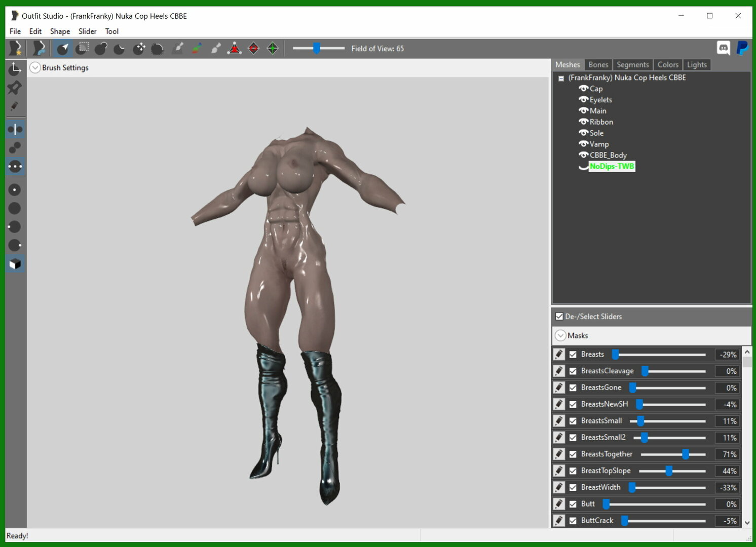Expand the Masks section
Viewport: 756px width, 547px height.
click(560, 335)
